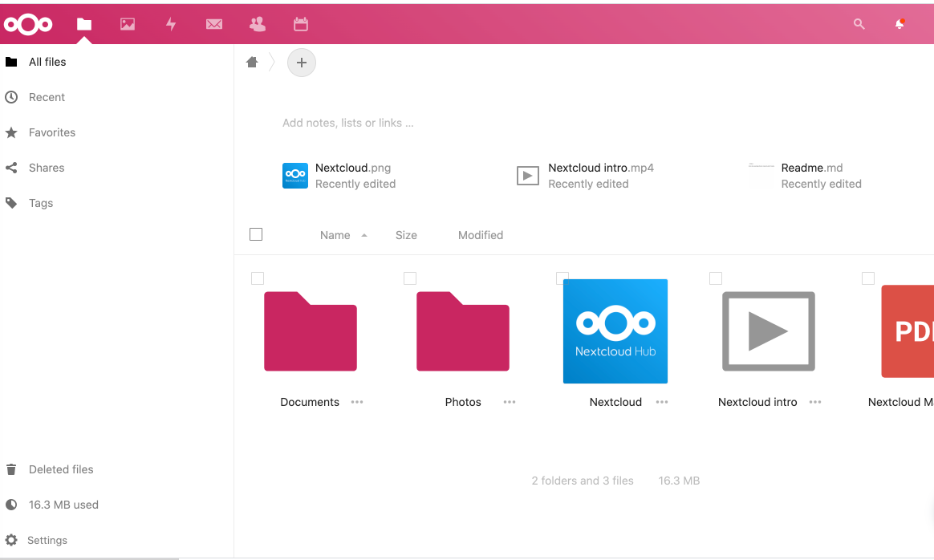The width and height of the screenshot is (934, 560).
Task: Open more actions menu for Photos
Action: click(510, 402)
